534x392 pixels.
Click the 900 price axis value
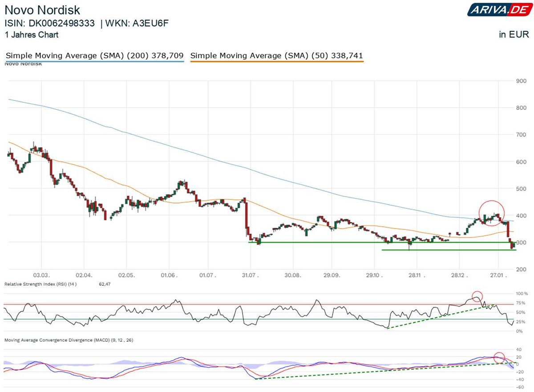click(x=521, y=81)
